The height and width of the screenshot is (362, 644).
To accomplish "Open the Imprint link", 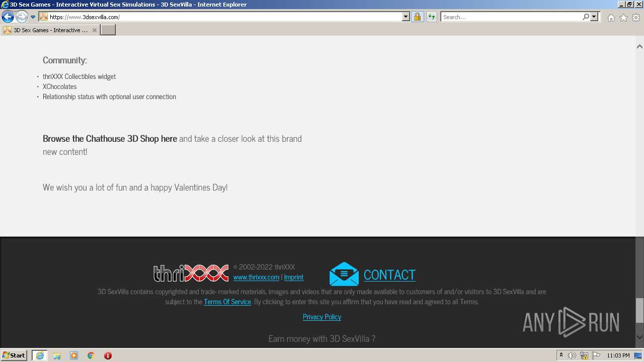I will click(x=294, y=277).
